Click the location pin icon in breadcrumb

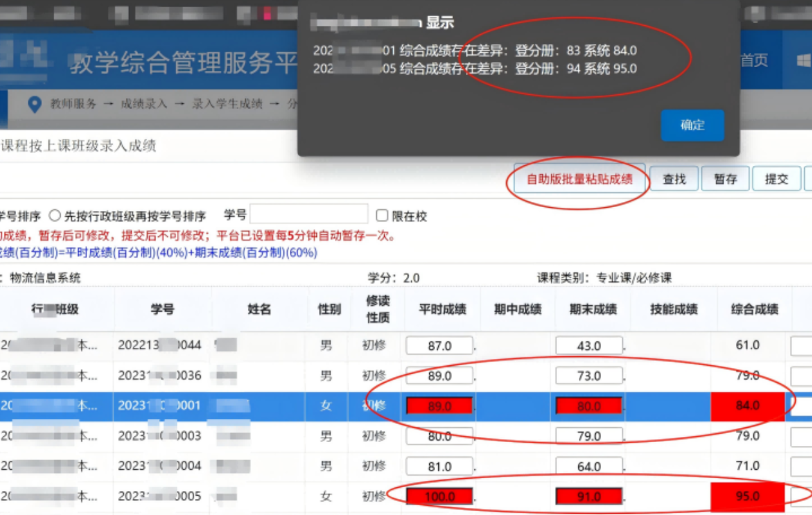pyautogui.click(x=36, y=104)
